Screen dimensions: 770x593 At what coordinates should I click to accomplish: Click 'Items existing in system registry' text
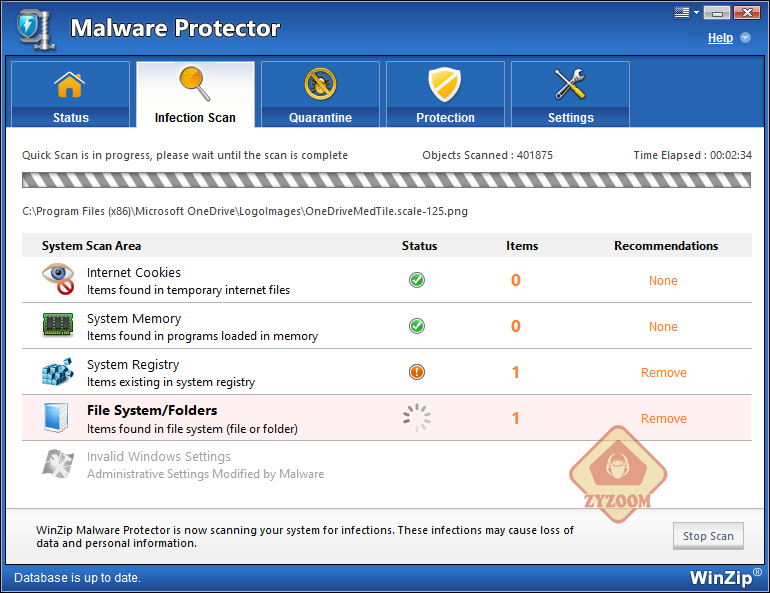[171, 382]
